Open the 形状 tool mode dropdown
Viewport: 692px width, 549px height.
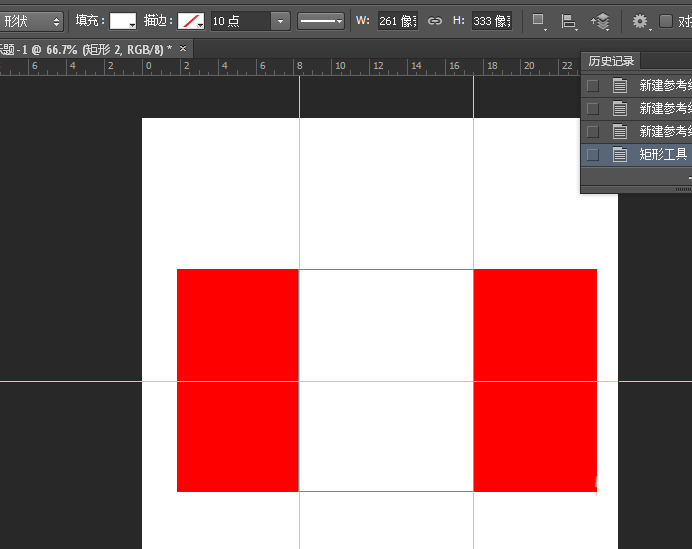(31, 21)
